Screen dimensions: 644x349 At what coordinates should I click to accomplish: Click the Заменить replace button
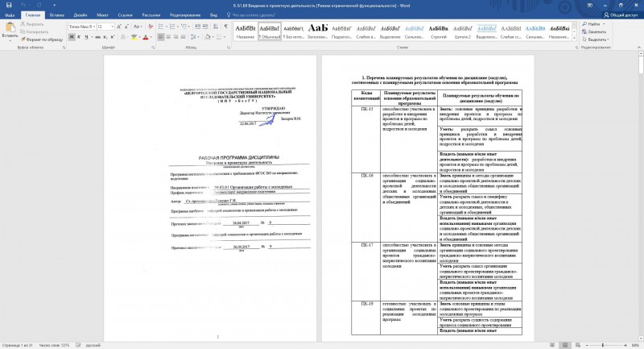[594, 32]
